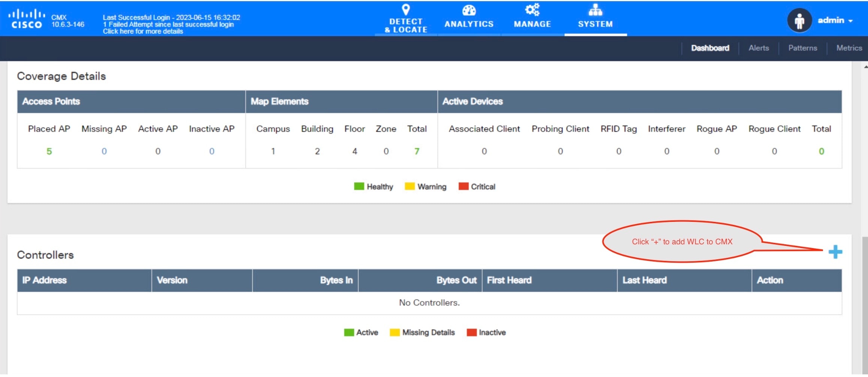The image size is (868, 377).
Task: Switch to the Metrics tab
Action: pos(849,48)
